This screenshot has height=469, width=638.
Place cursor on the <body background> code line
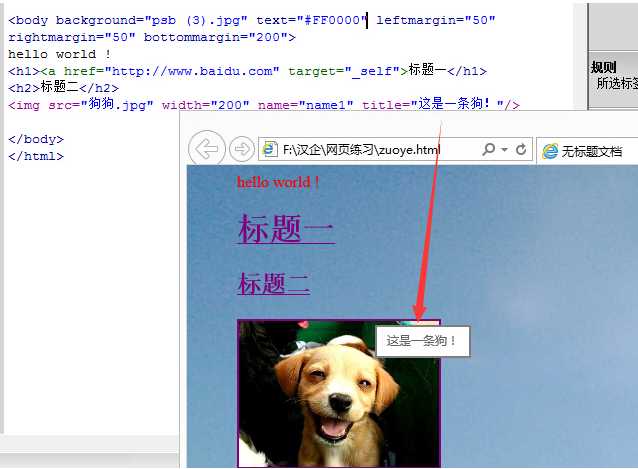[x=252, y=20]
